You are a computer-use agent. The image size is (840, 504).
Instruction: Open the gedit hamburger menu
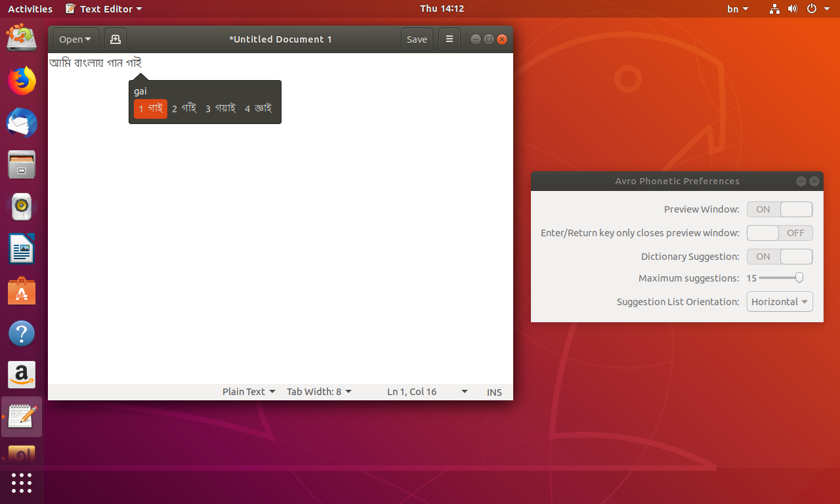[x=450, y=39]
